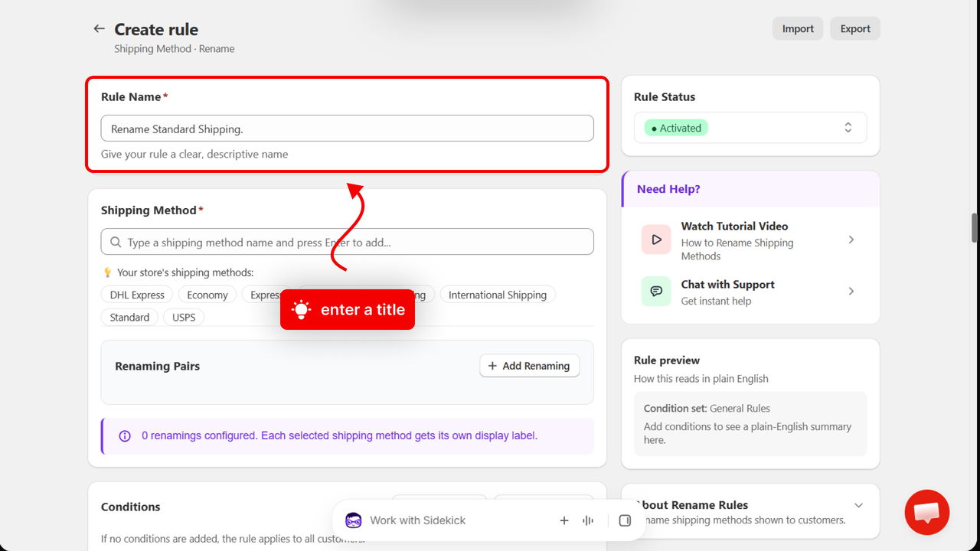
Task: Click the plus icon in Sidekick bar
Action: pos(564,520)
